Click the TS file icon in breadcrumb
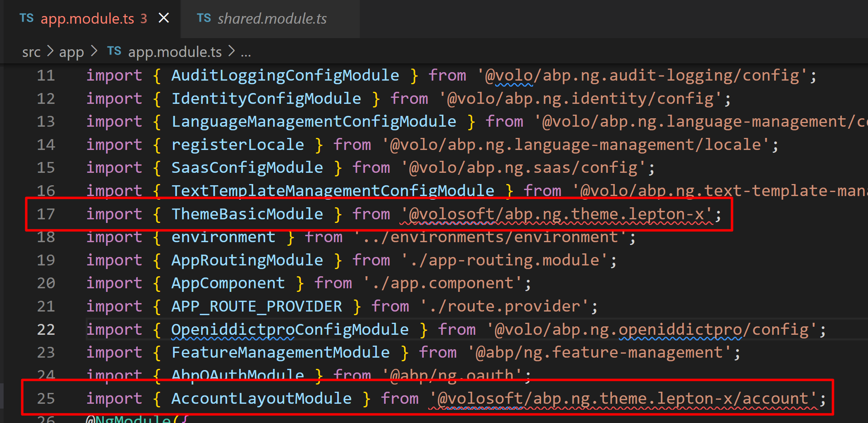 [114, 51]
